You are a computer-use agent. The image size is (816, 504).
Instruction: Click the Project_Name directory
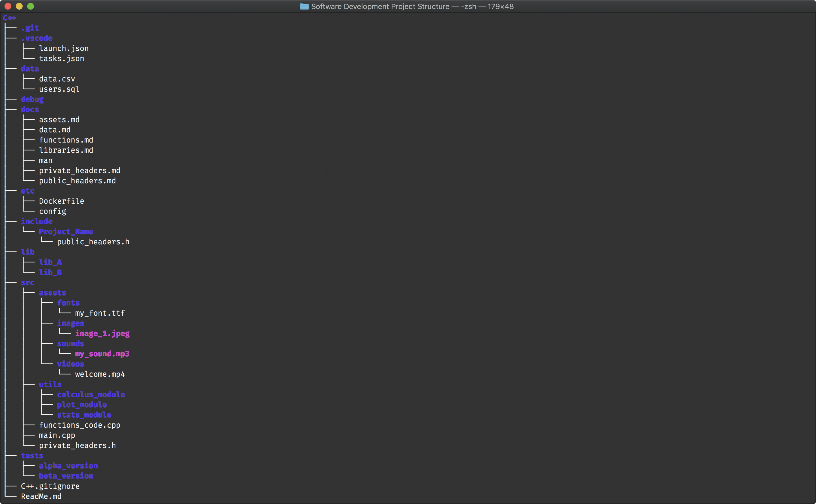[66, 232]
